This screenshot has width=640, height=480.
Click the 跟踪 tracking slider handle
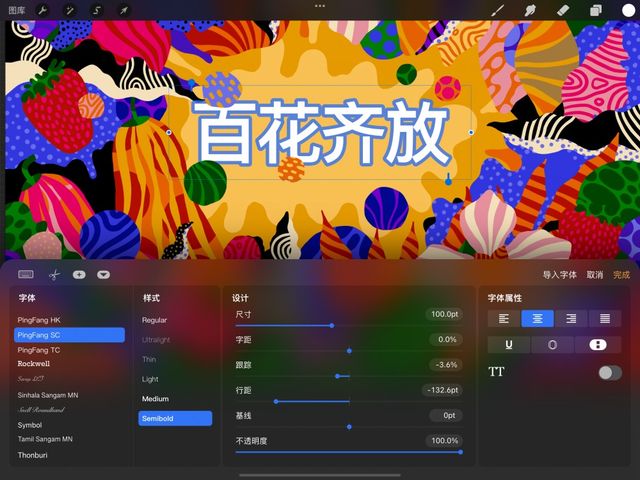click(337, 376)
